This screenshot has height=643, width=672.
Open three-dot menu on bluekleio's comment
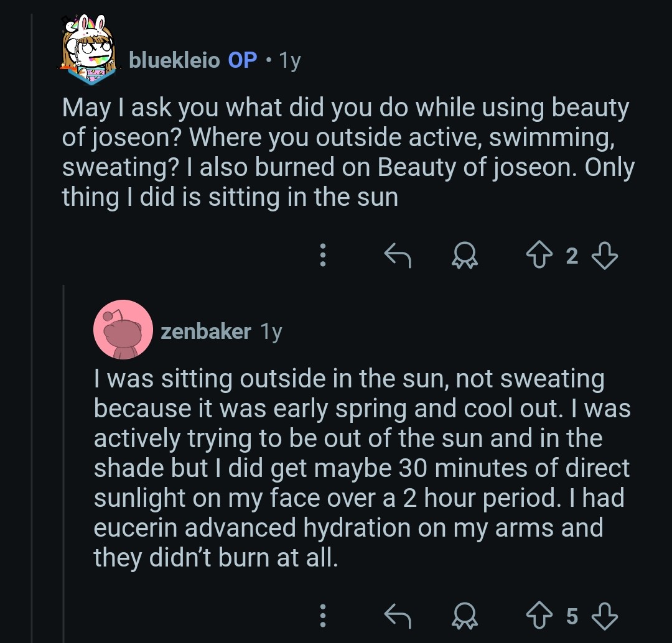322,255
